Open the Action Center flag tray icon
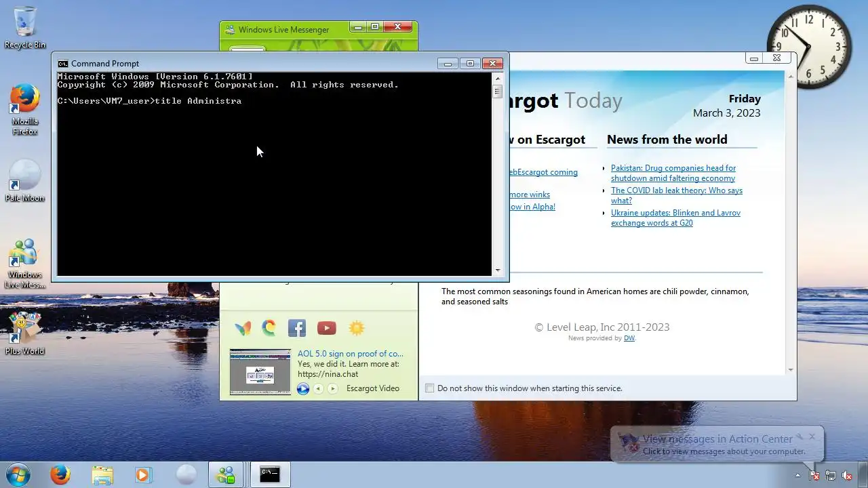The image size is (868, 488). tap(814, 476)
